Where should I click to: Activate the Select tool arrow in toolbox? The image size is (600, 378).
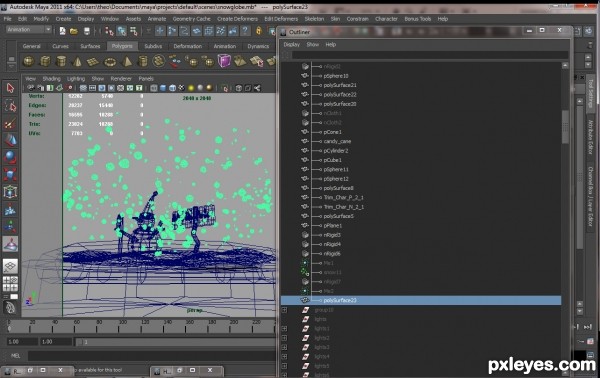10,88
